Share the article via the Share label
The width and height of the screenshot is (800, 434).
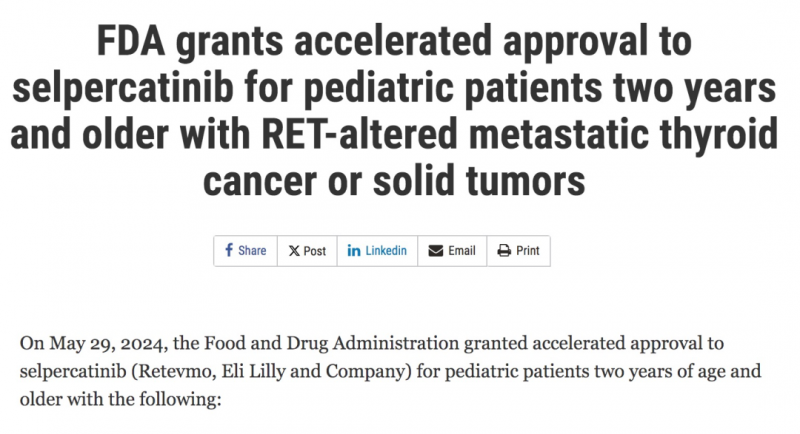(x=252, y=250)
